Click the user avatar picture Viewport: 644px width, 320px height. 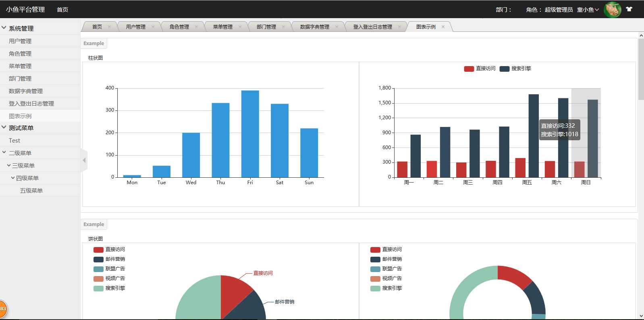coord(612,9)
